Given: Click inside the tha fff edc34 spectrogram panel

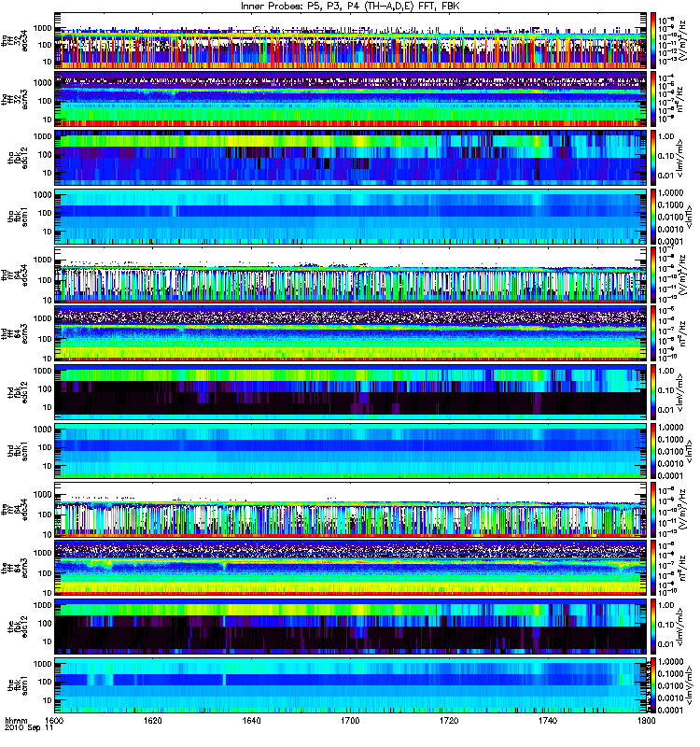Looking at the screenshot, I should coord(350,40).
